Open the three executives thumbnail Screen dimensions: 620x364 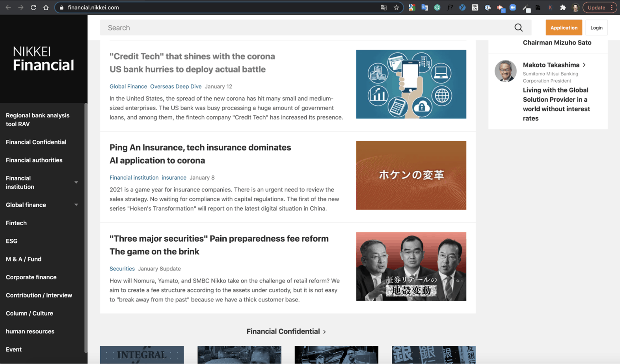[411, 266]
